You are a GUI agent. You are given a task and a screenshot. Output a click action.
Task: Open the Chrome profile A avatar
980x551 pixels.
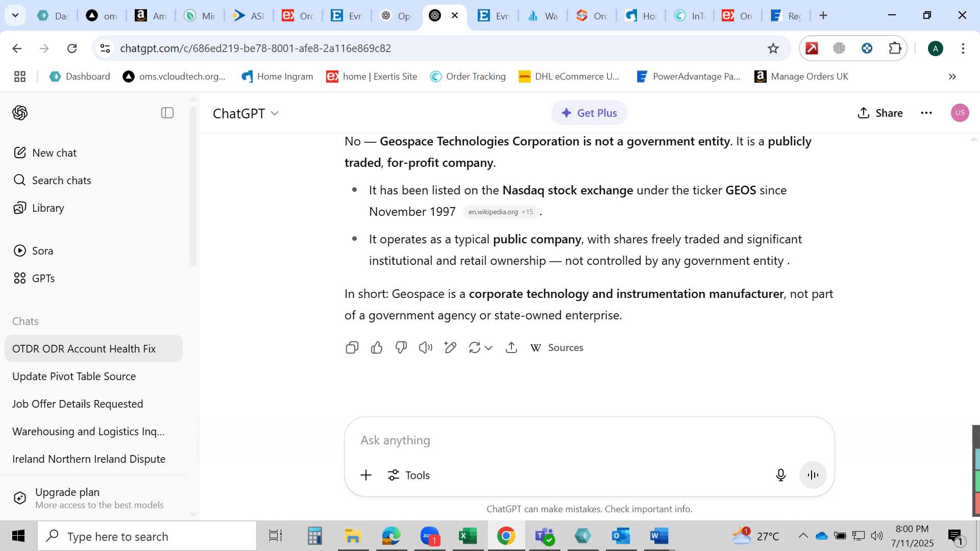[936, 48]
